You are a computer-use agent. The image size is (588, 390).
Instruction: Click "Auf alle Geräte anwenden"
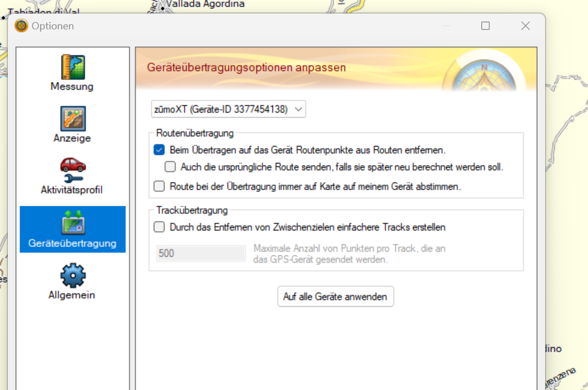336,296
